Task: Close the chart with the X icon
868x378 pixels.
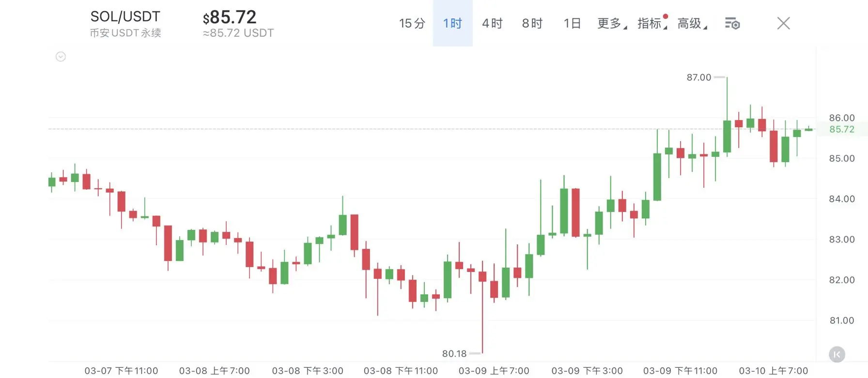Action: pos(783,23)
